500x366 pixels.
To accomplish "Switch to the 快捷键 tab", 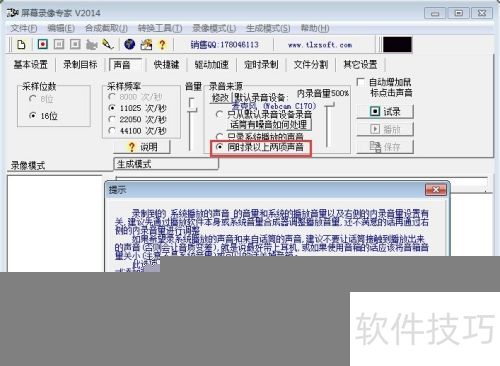I will point(166,64).
